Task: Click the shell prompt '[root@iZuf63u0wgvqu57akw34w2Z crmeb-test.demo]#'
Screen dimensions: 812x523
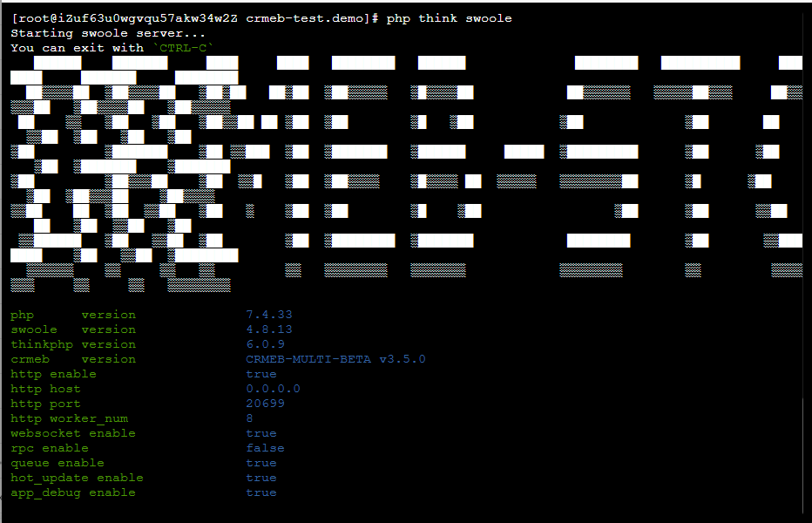Action: pos(194,18)
